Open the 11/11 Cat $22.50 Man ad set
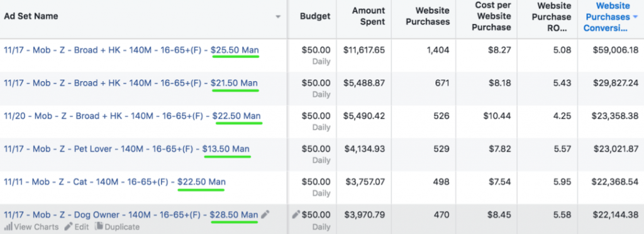 114,181
